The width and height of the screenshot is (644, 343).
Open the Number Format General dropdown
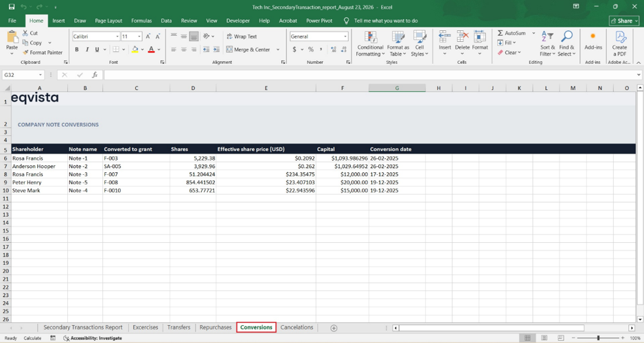click(345, 36)
